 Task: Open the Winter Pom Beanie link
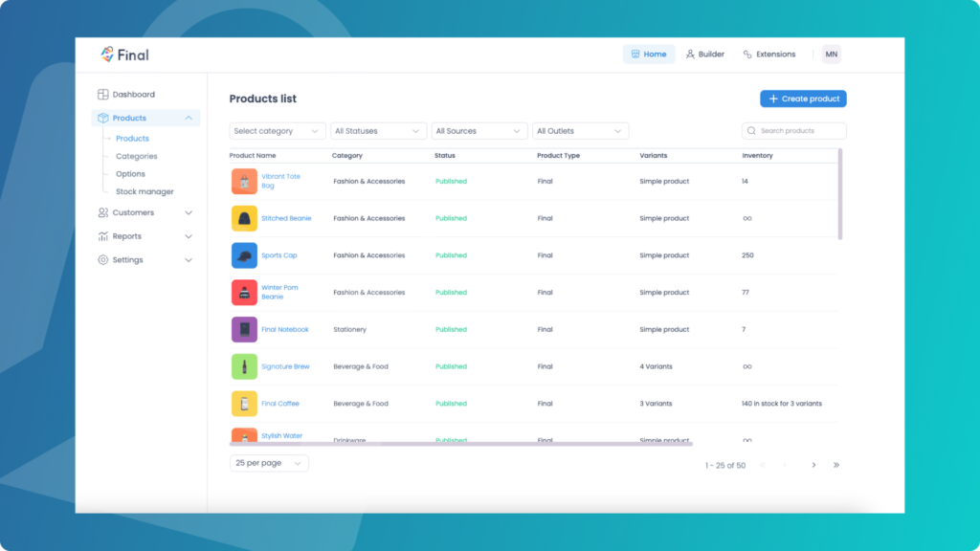tap(279, 293)
